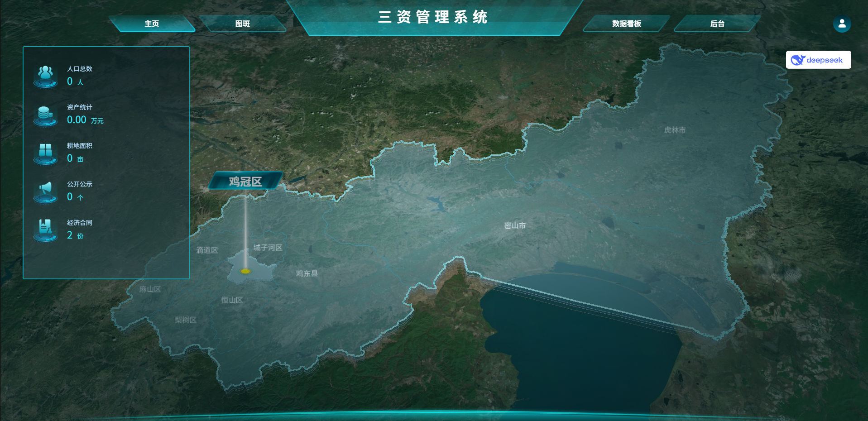Screen dimensions: 868x421
Task: Select 密山市 on the map
Action: pyautogui.click(x=515, y=225)
